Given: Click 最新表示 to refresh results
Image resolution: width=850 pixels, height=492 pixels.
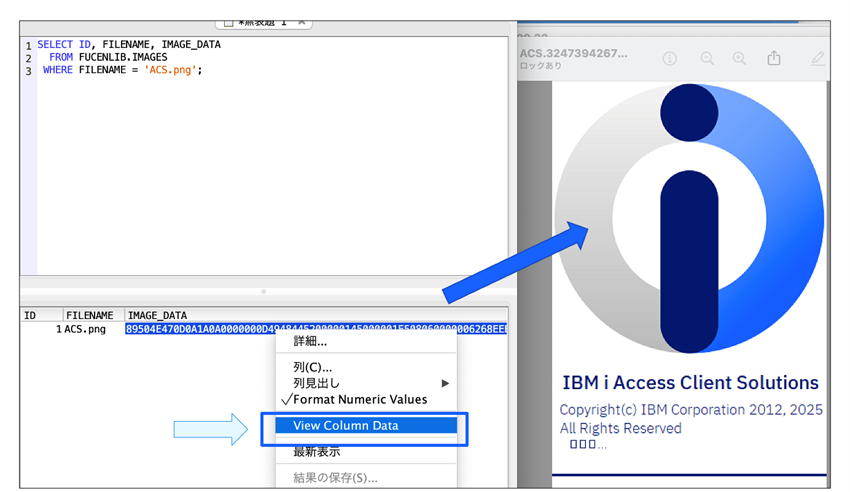Looking at the screenshot, I should coord(316,452).
